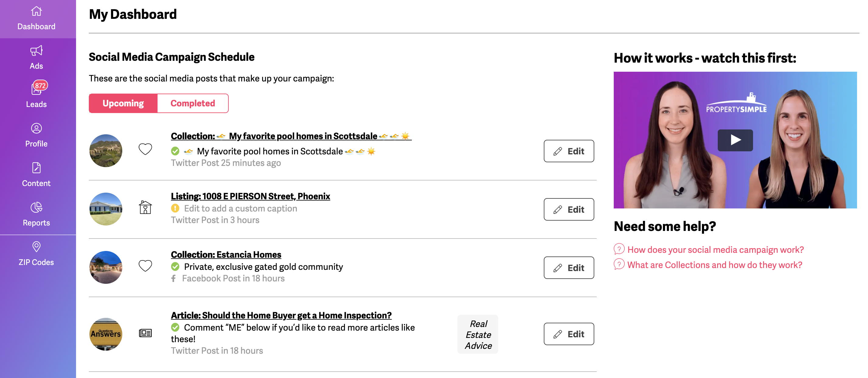
Task: Play the PropertySimple how-it-works video
Action: 735,140
